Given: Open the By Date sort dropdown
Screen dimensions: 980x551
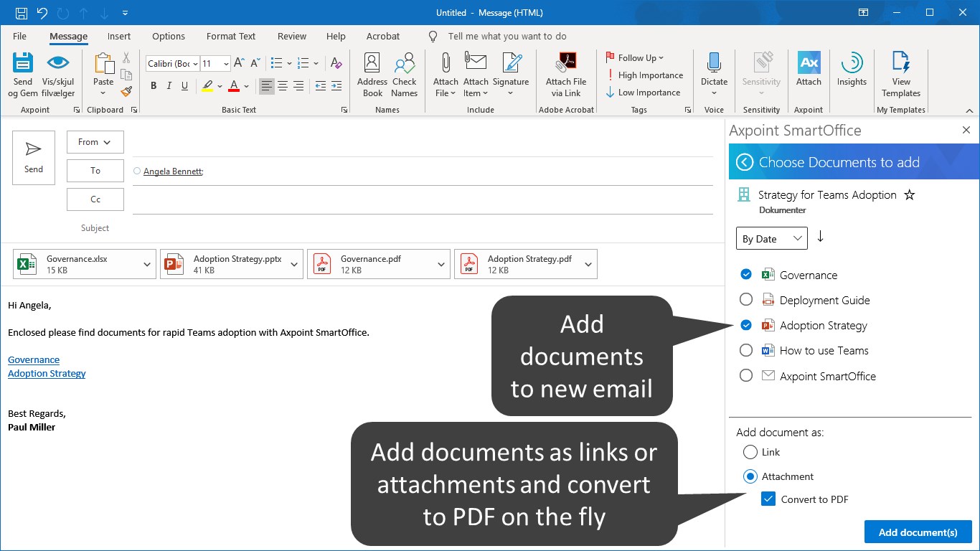Looking at the screenshot, I should (772, 238).
